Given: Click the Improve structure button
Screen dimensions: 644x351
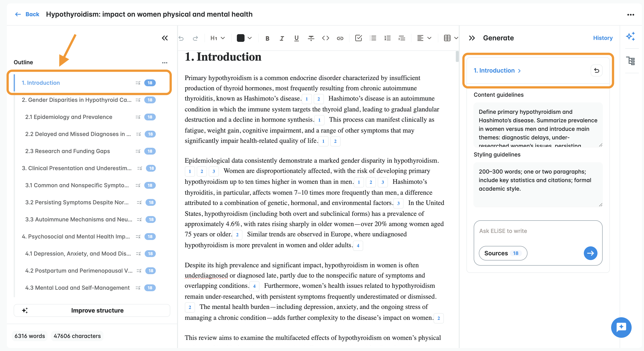Looking at the screenshot, I should (x=92, y=310).
